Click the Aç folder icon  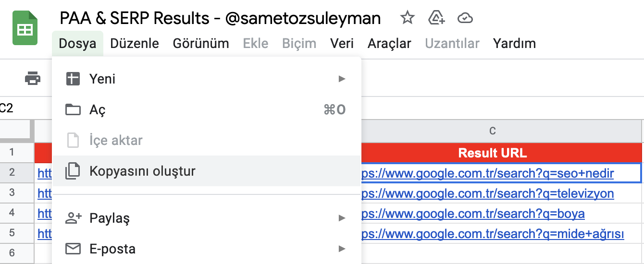coord(73,110)
